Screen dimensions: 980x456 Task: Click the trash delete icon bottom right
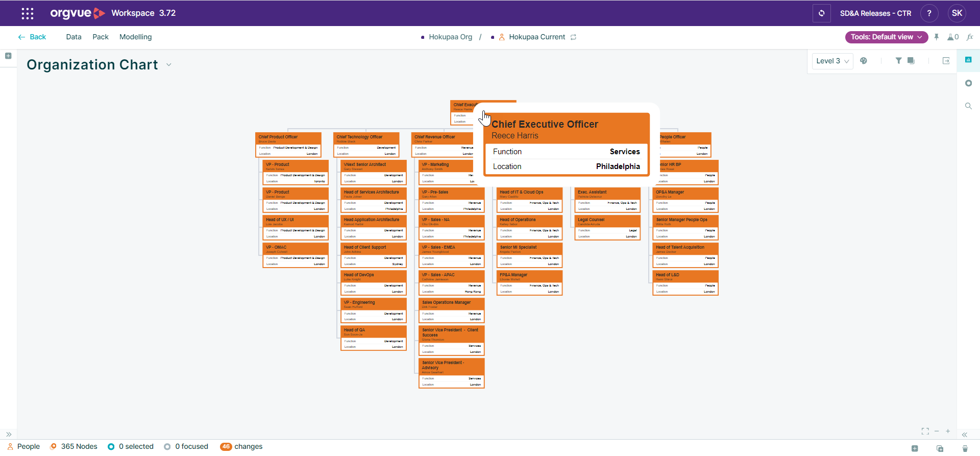(965, 448)
